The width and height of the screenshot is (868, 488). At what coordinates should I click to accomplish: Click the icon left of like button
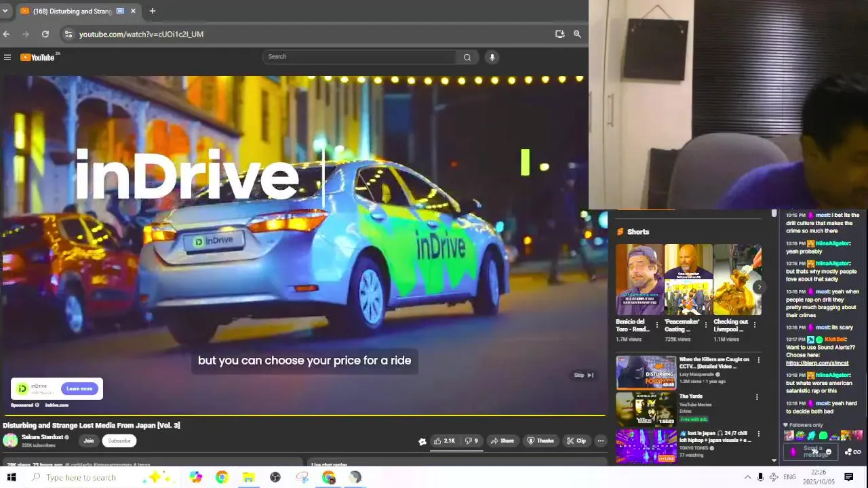coord(422,441)
